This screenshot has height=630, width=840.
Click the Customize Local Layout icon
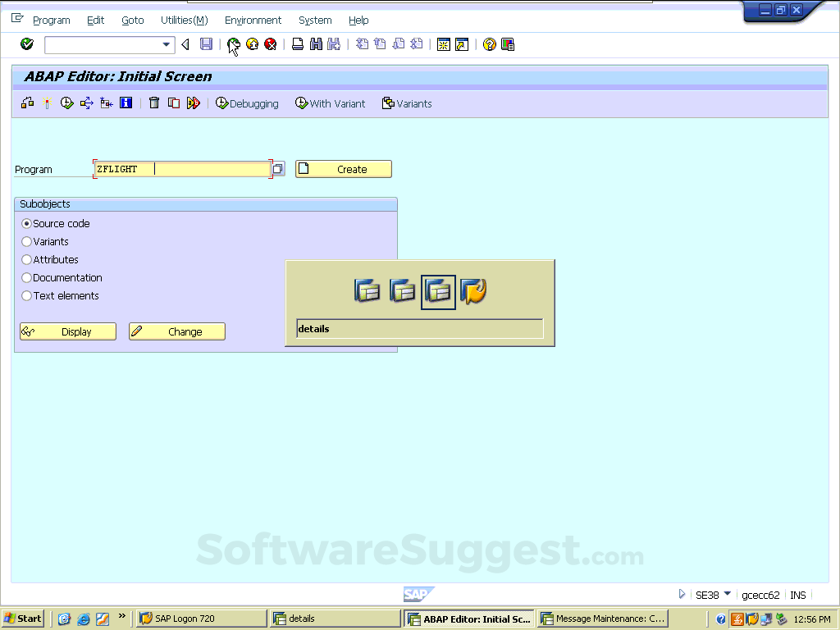(x=508, y=44)
